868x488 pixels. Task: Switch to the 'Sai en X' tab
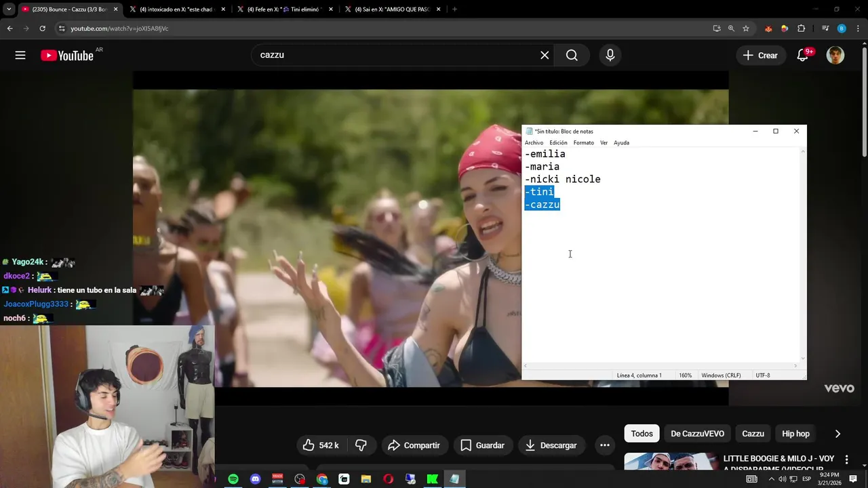coord(394,9)
